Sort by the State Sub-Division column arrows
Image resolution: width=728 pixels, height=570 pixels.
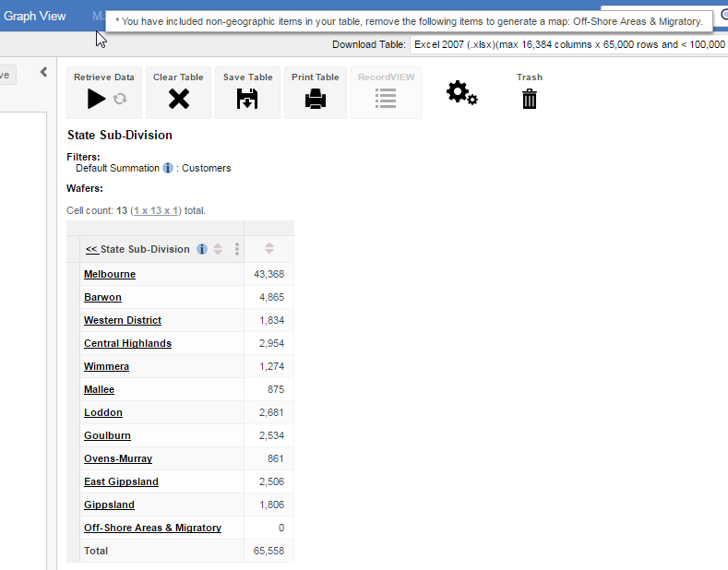tap(218, 249)
